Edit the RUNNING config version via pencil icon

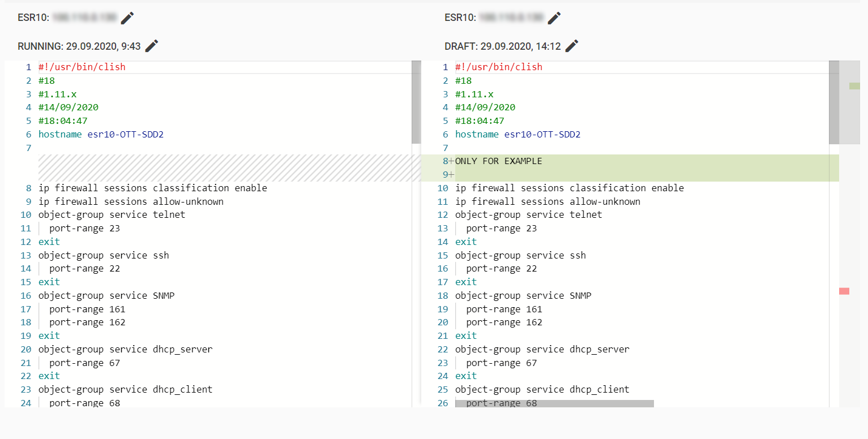[x=152, y=46]
